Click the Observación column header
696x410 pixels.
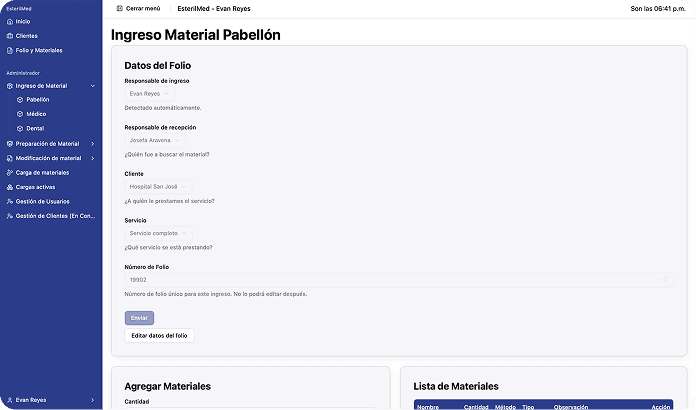coord(571,407)
